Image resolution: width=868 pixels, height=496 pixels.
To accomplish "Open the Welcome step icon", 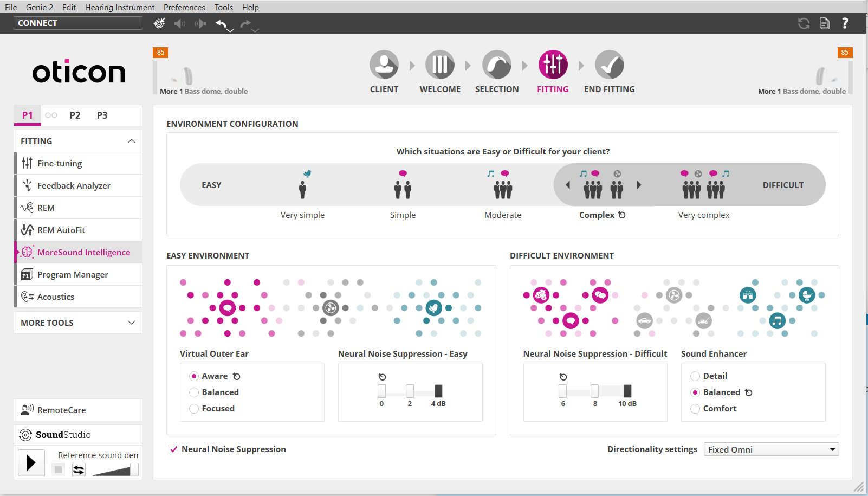I will pos(439,65).
